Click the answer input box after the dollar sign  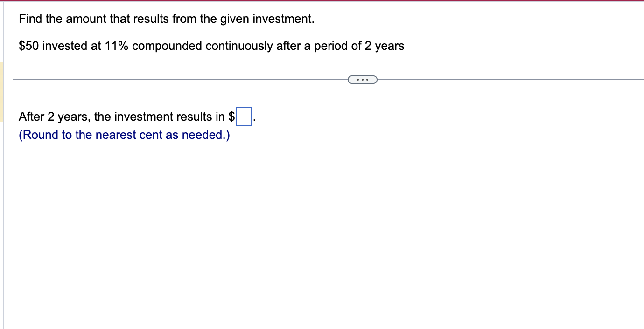[x=244, y=117]
